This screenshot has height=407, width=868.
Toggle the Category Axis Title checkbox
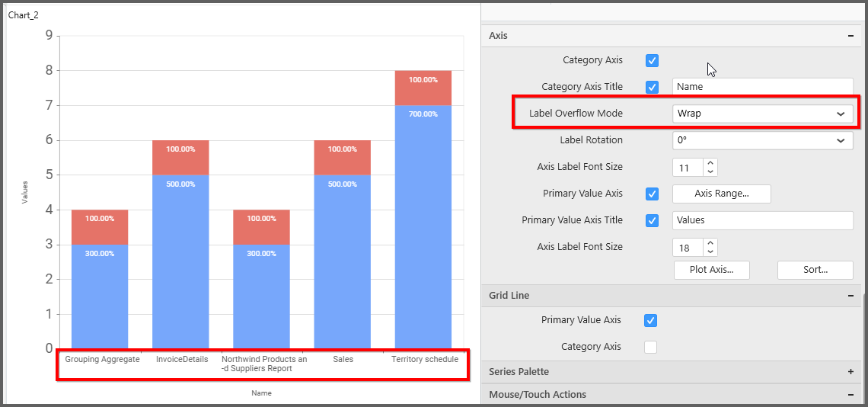click(x=652, y=87)
